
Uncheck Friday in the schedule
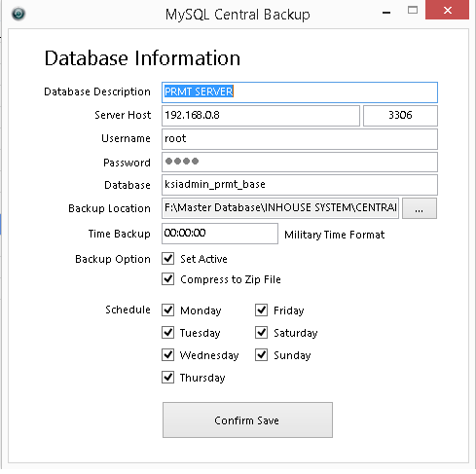262,310
